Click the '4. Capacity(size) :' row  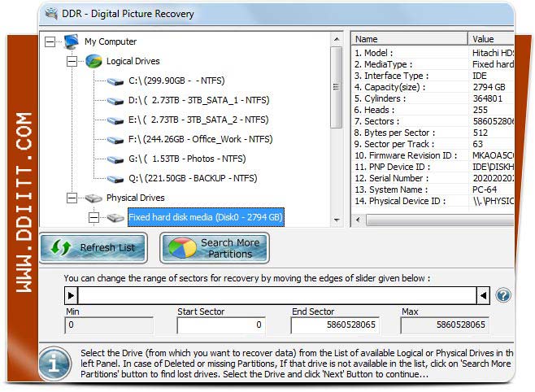[433, 87]
